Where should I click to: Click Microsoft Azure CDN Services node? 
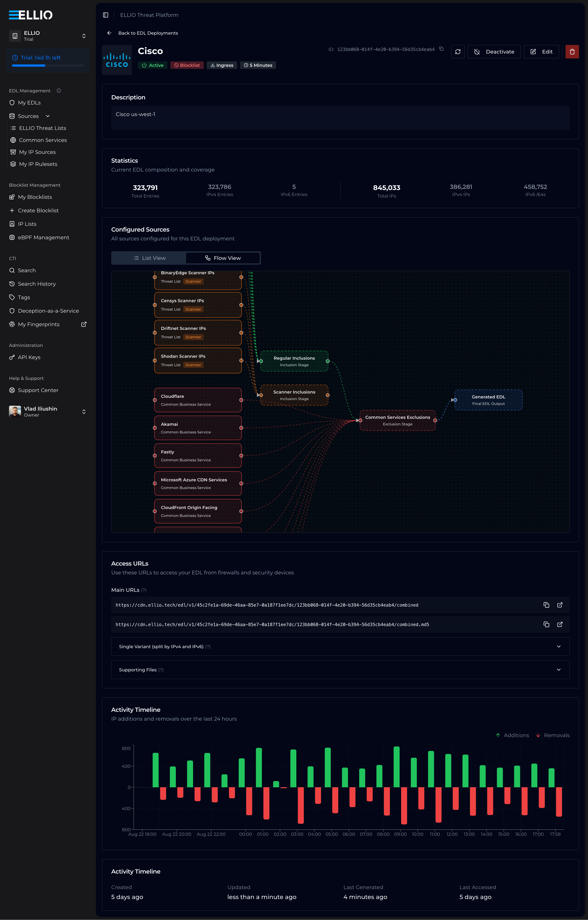coord(198,483)
